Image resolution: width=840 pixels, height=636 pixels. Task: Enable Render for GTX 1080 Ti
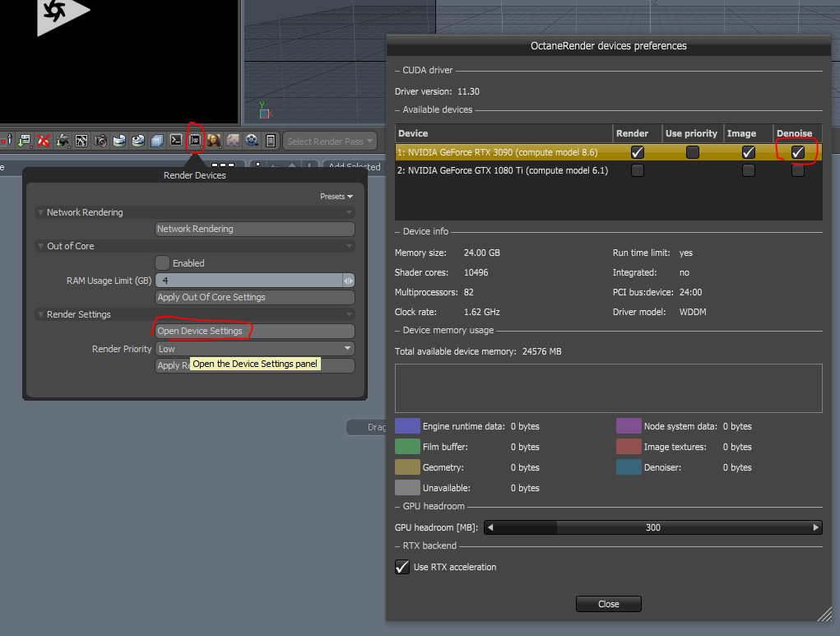637,170
